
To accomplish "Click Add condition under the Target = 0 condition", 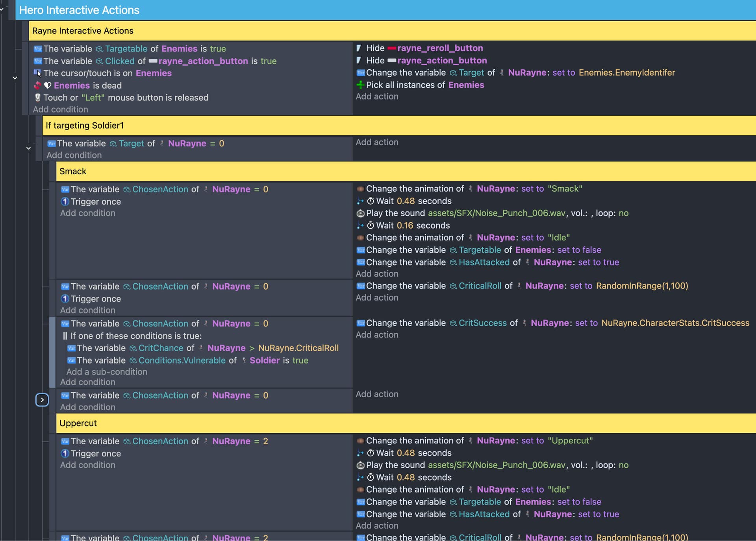I will [74, 155].
